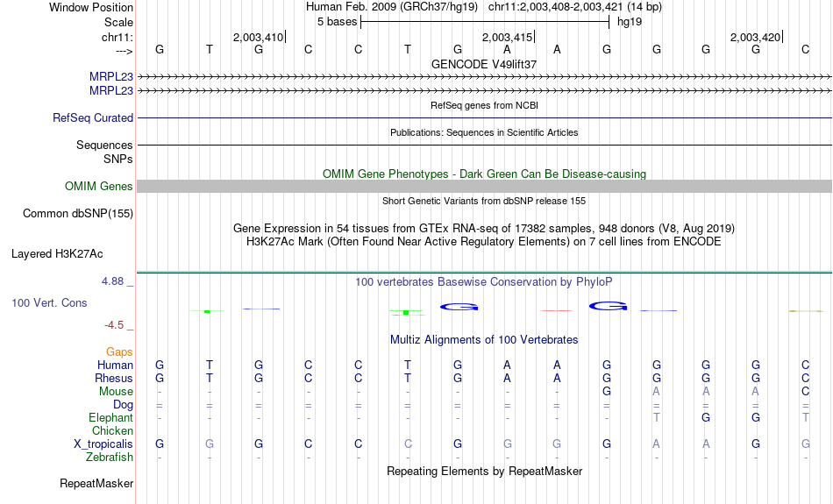Click the 2,003,410 position marker
Viewport: 833px width, 504px height.
click(x=259, y=37)
